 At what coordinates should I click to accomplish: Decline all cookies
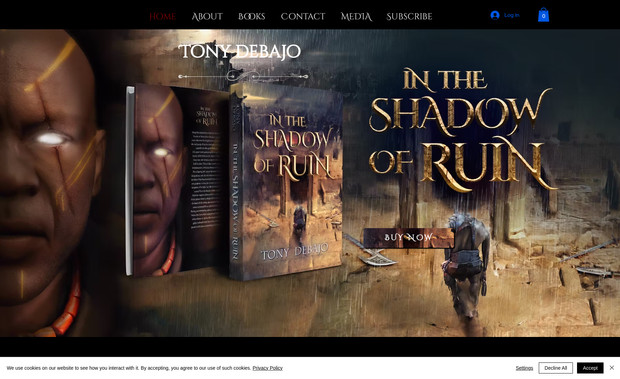click(556, 368)
